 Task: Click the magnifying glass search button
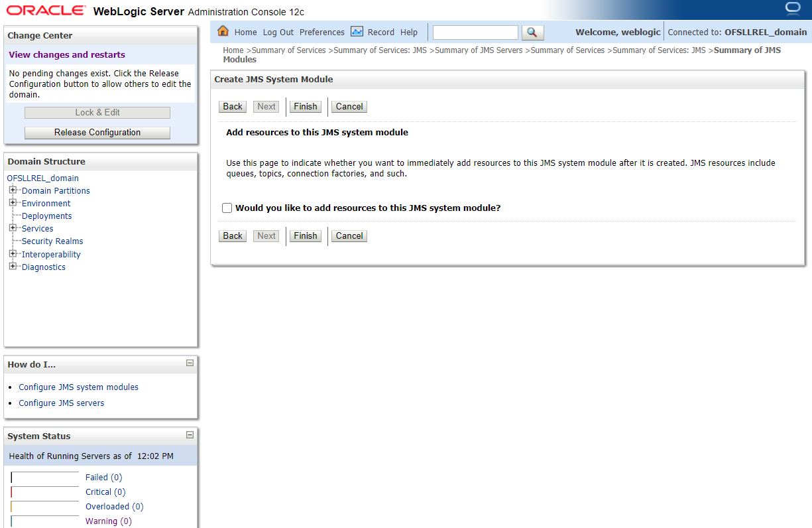(x=532, y=32)
